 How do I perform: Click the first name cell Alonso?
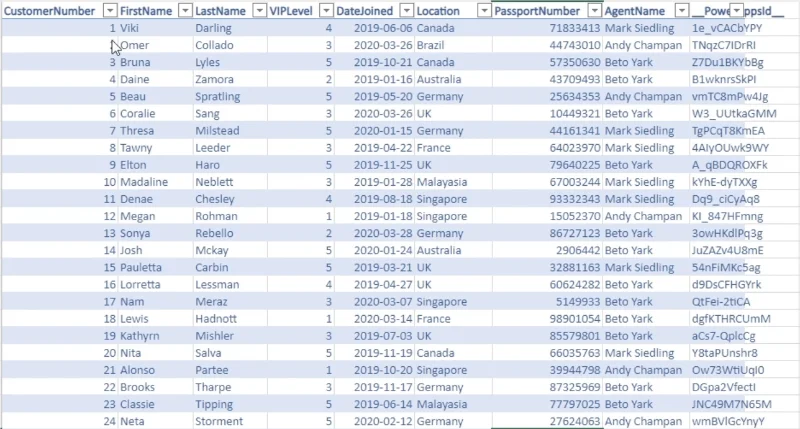coord(156,370)
